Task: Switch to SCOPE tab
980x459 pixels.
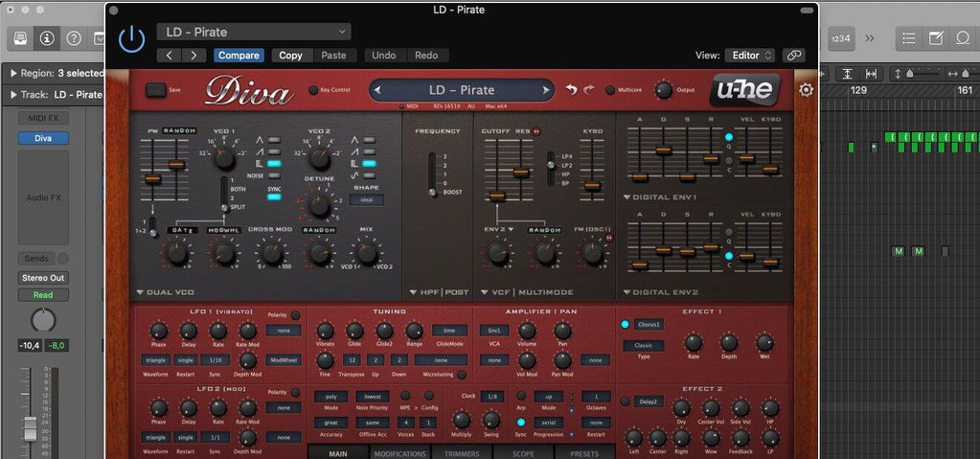Action: coord(522,452)
